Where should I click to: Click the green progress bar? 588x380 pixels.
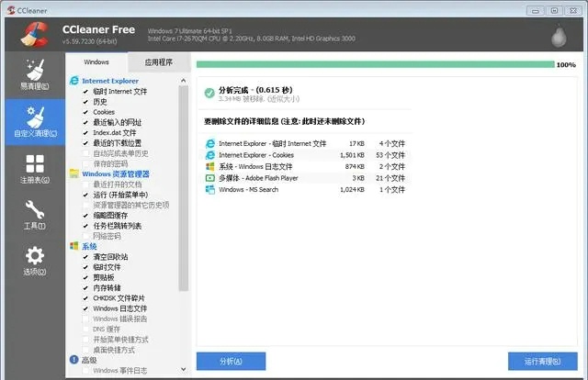coord(376,64)
